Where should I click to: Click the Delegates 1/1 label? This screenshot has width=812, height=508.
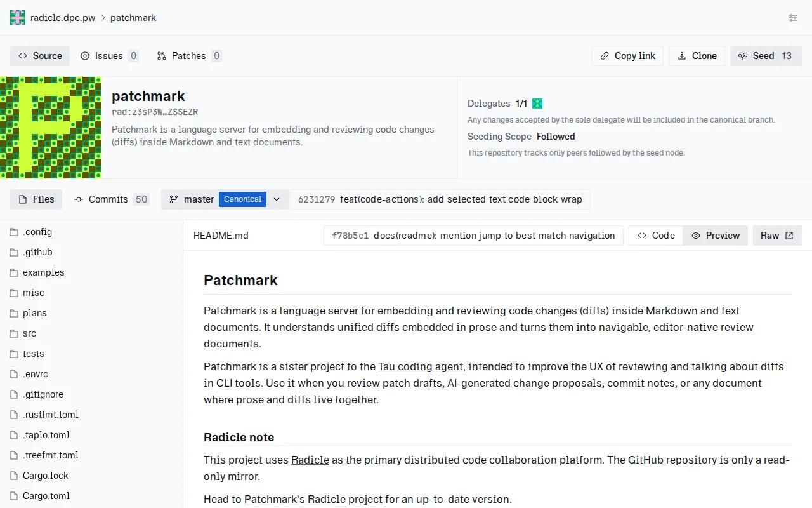click(x=497, y=104)
